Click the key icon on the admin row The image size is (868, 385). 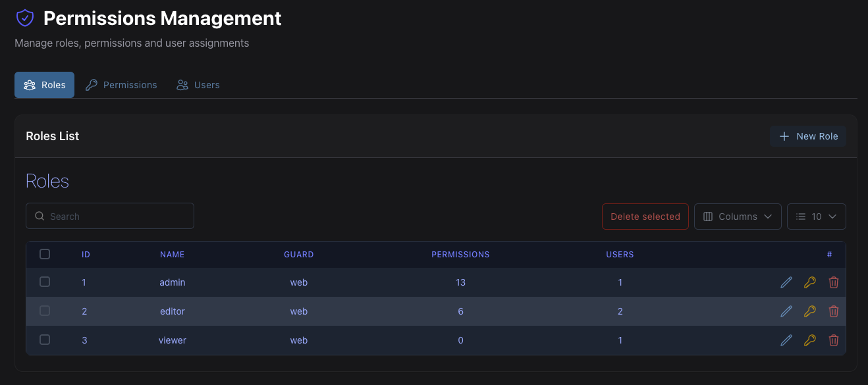pos(810,282)
